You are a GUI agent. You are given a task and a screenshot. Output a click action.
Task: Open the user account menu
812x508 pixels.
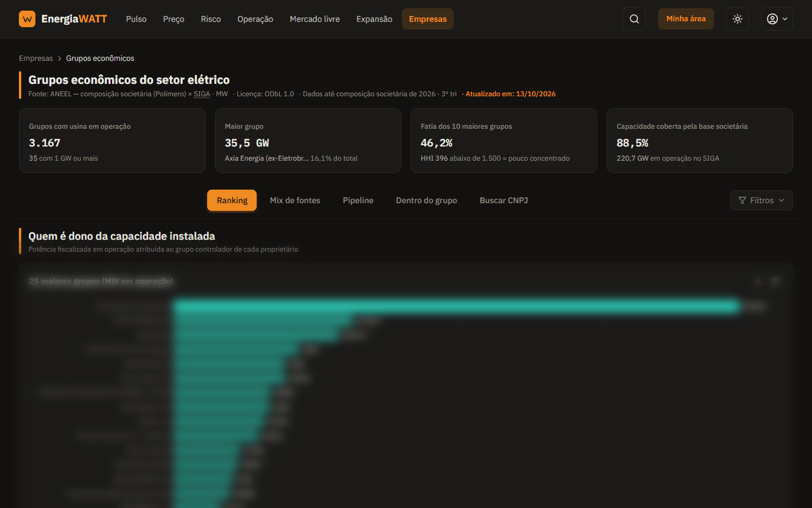pos(777,19)
